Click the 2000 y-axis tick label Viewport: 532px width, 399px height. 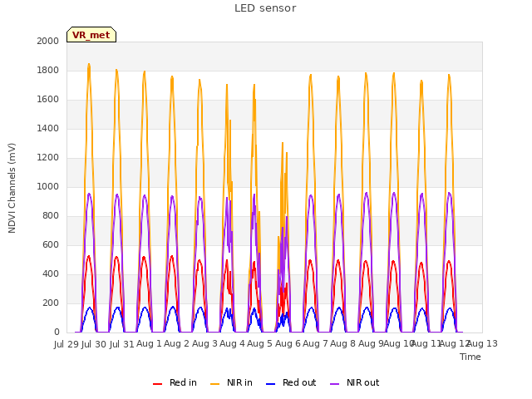click(48, 41)
